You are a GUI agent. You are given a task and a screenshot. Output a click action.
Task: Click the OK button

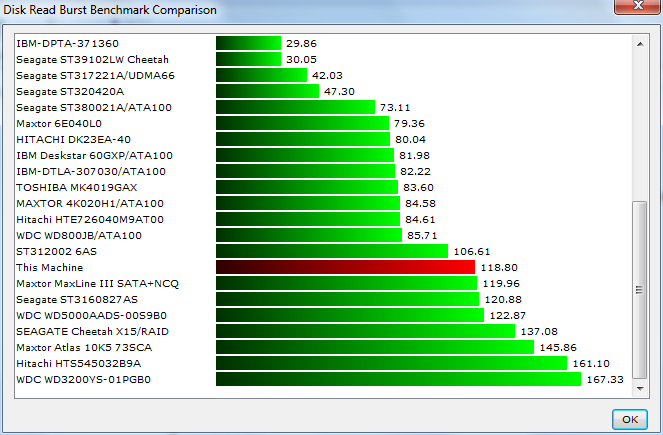[x=630, y=419]
